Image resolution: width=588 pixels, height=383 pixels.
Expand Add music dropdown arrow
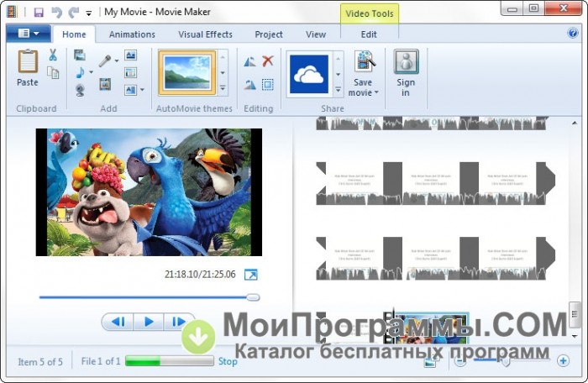pyautogui.click(x=91, y=72)
